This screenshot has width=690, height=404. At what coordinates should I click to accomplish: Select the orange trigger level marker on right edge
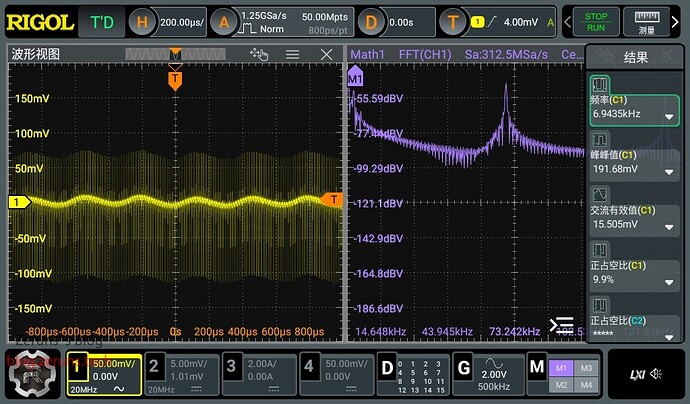coord(334,200)
